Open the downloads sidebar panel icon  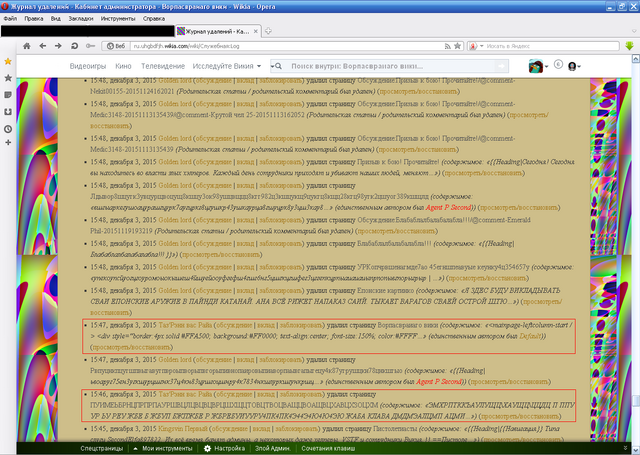[x=8, y=112]
